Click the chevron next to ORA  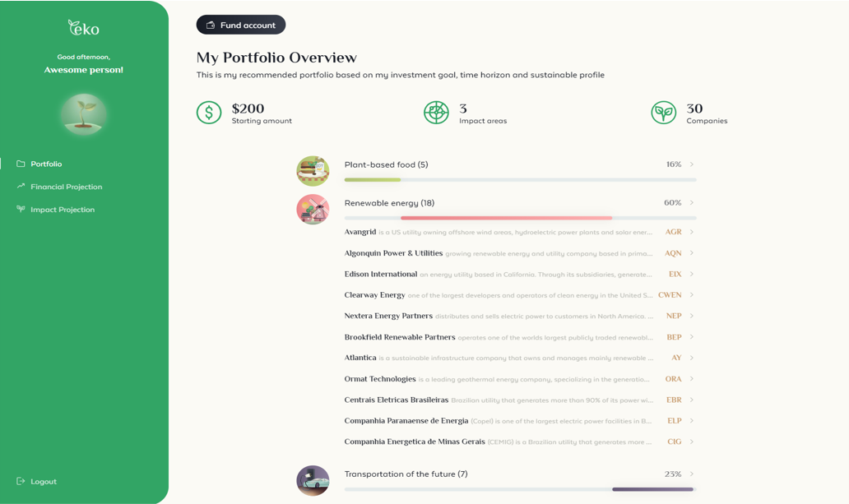coord(692,379)
